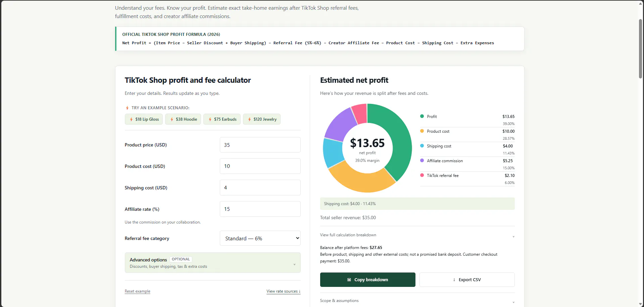Click the Product cost (USD) input field
The image size is (644, 307).
click(x=260, y=166)
